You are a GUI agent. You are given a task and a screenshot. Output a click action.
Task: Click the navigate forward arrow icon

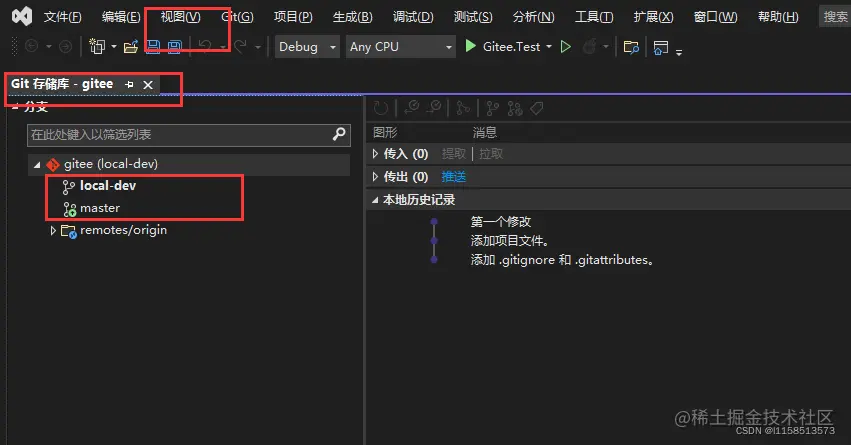(65, 47)
